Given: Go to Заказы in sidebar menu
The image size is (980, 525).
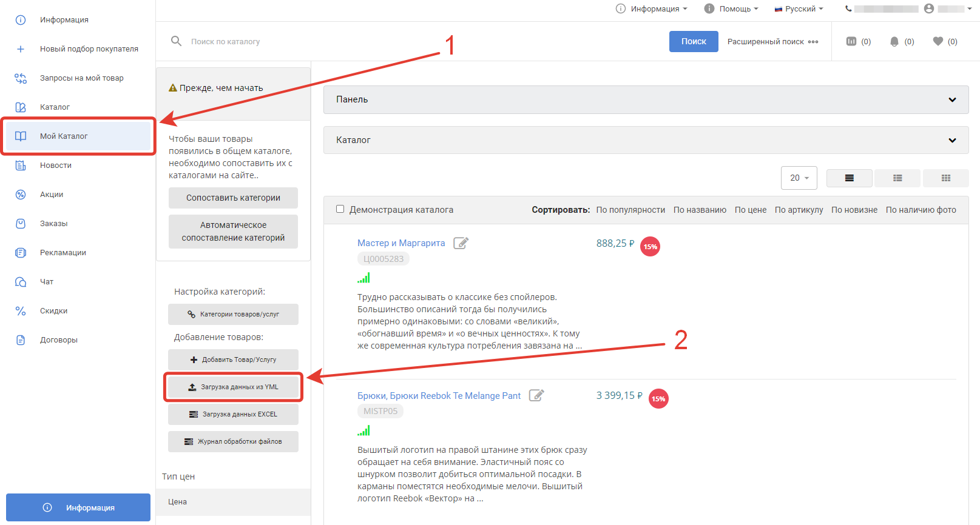Looking at the screenshot, I should point(53,224).
